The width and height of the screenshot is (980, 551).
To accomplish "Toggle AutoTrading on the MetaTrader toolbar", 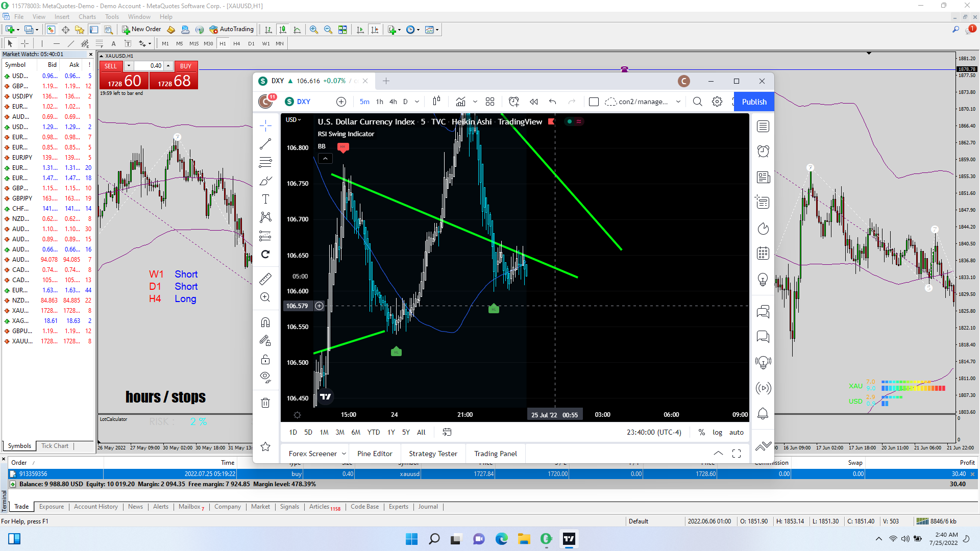I will (231, 29).
